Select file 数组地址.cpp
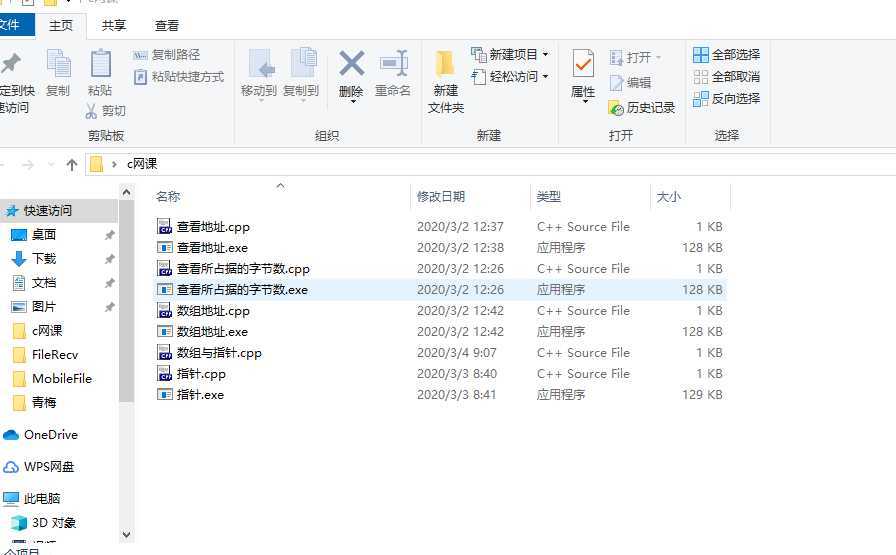The width and height of the screenshot is (896, 555). tap(213, 311)
